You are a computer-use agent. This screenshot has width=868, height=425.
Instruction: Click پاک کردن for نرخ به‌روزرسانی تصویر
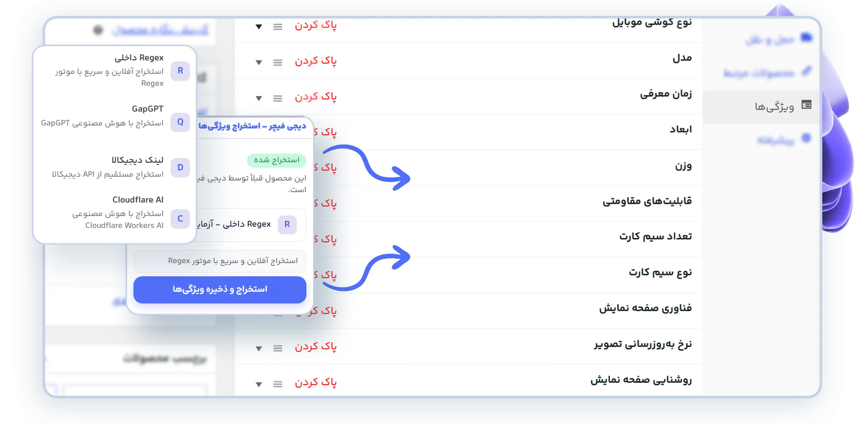tap(316, 347)
